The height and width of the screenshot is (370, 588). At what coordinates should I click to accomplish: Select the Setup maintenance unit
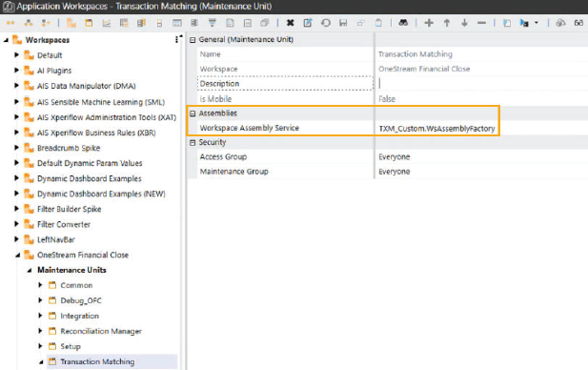point(71,346)
